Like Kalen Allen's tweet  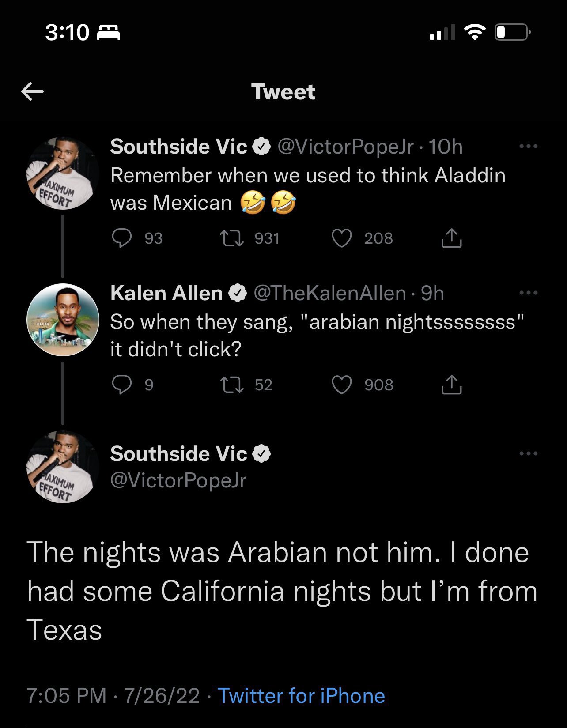click(341, 385)
